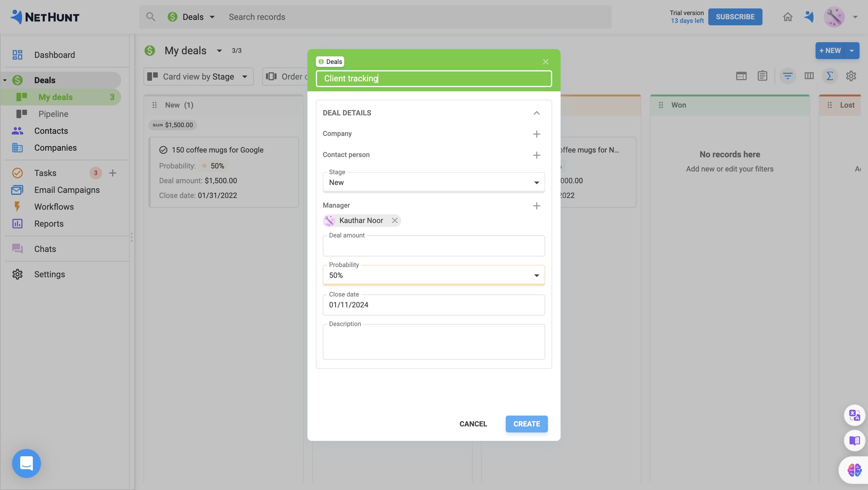This screenshot has height=490, width=868.
Task: Collapse the DEAL DETAILS section
Action: pyautogui.click(x=536, y=113)
